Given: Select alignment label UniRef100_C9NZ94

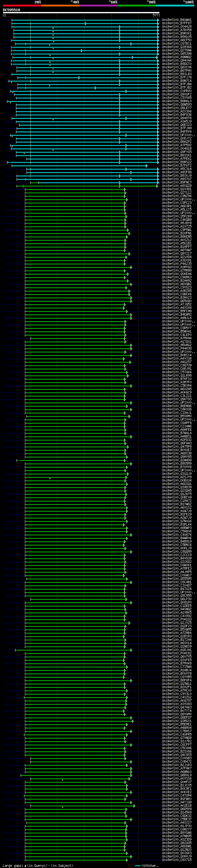Looking at the screenshot, I should coord(177,196).
